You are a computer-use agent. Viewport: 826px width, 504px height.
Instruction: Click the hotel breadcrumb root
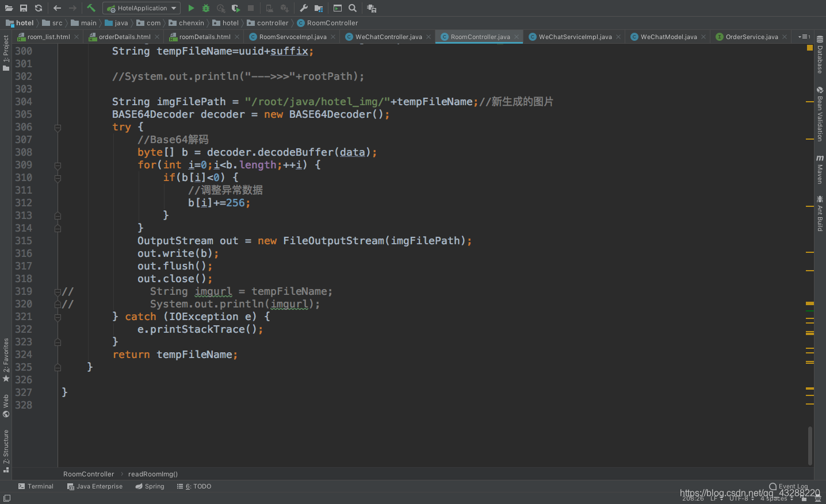coord(20,23)
